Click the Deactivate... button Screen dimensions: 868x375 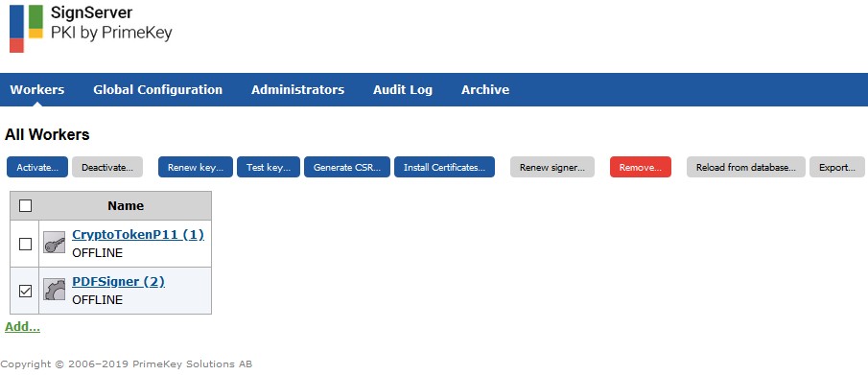tap(107, 167)
